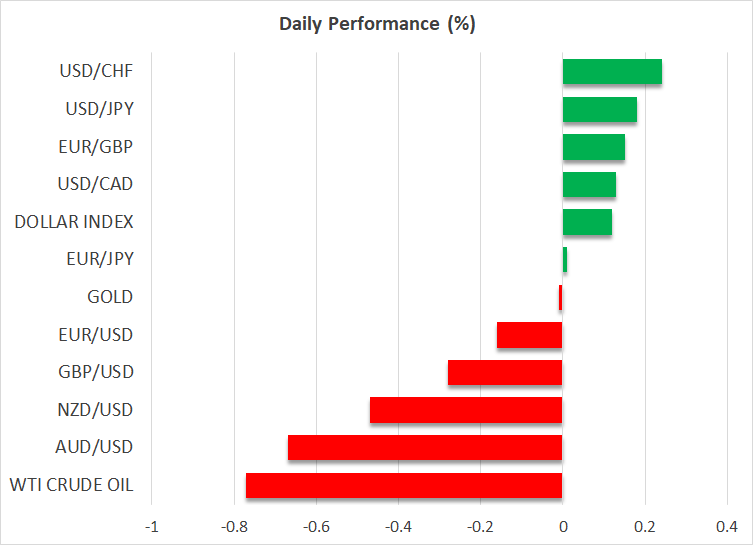The height and width of the screenshot is (545, 753).
Task: Click the DOLLAR INDEX green bar
Action: pyautogui.click(x=587, y=222)
